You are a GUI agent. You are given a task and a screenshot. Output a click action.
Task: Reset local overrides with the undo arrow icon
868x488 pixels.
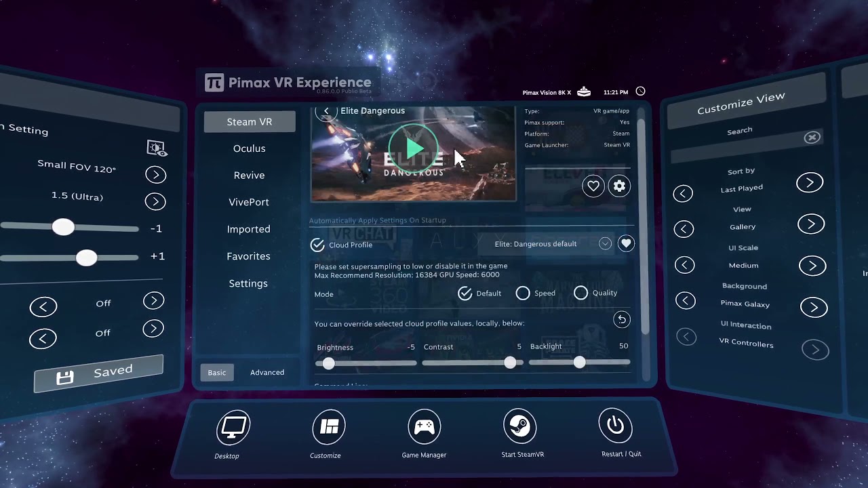pyautogui.click(x=621, y=319)
